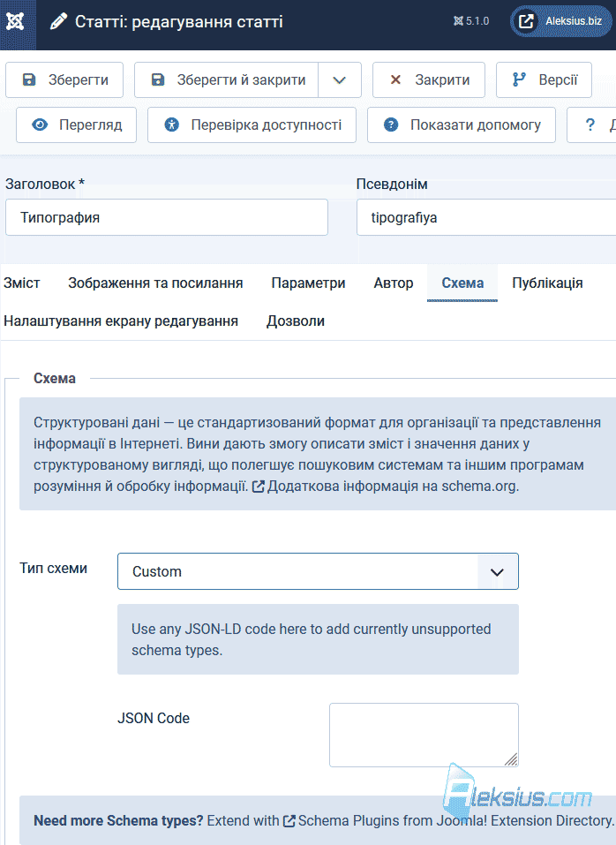Open the Автор tab
Image resolution: width=616 pixels, height=845 pixels.
pos(394,283)
